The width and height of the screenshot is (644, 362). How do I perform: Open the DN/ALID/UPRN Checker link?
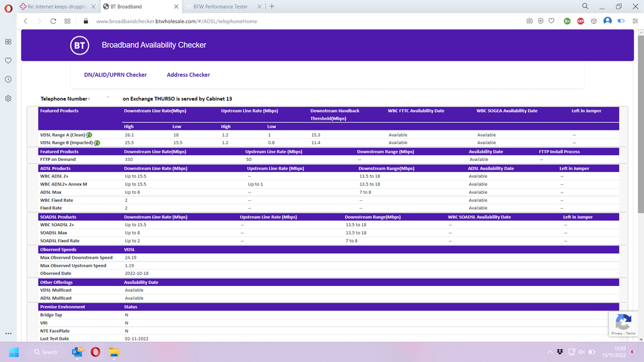115,75
